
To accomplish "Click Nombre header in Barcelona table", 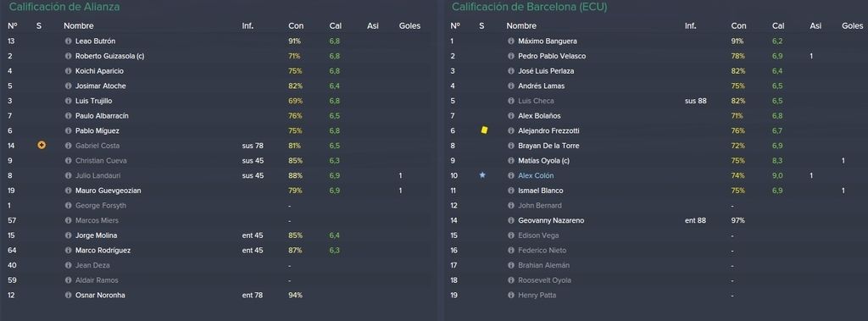I will tap(521, 26).
